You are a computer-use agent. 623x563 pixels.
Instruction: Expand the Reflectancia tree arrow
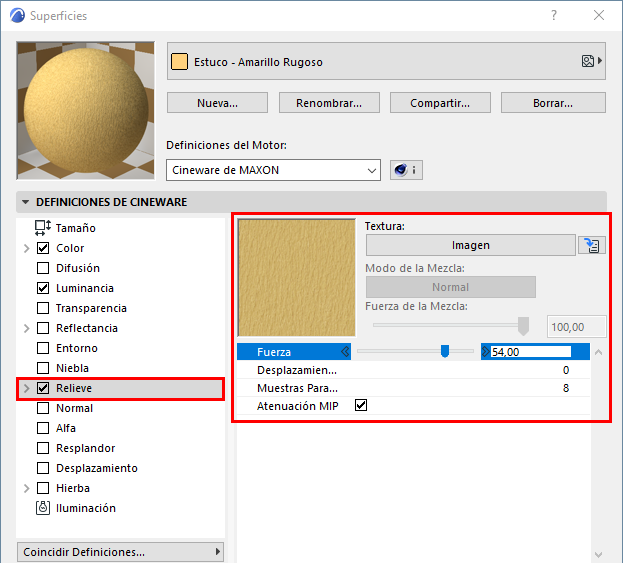(27, 328)
